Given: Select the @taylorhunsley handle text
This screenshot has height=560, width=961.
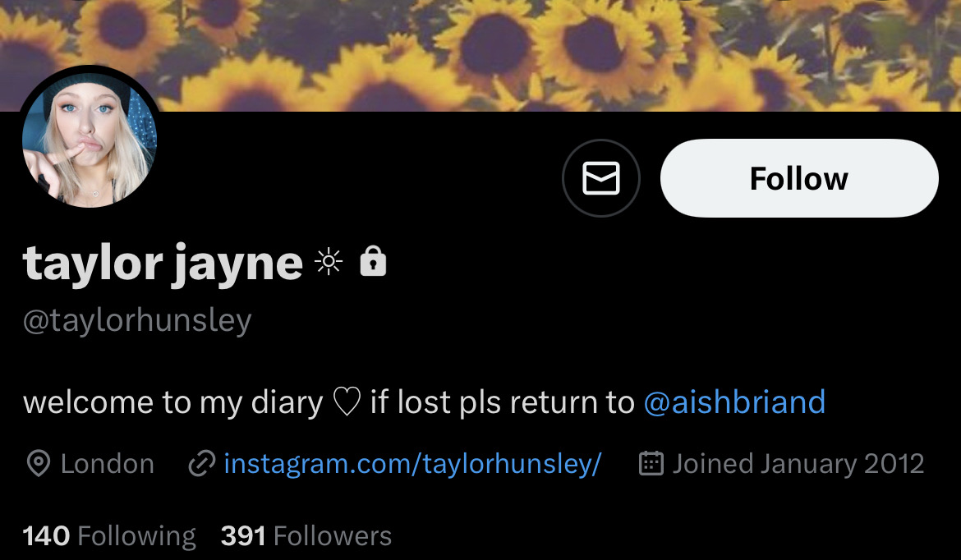Looking at the screenshot, I should (x=137, y=320).
